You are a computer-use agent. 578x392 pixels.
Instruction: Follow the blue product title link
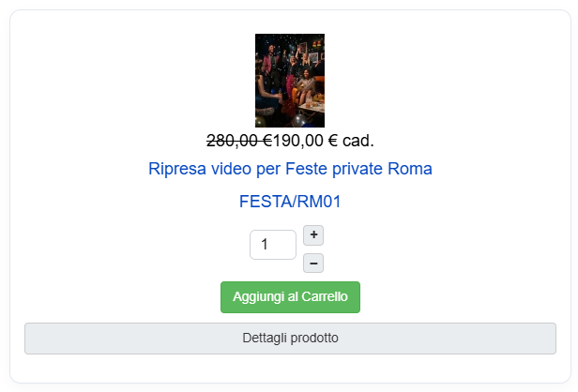tap(291, 169)
